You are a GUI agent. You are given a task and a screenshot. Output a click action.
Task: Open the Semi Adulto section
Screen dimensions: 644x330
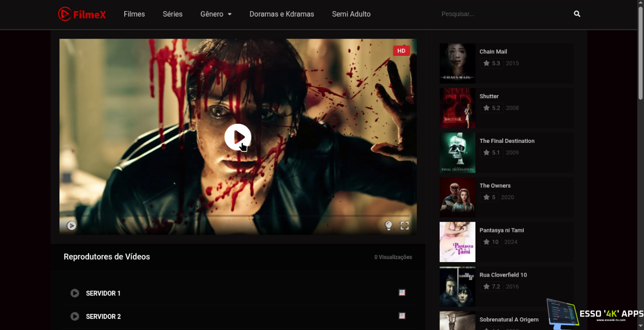point(351,14)
